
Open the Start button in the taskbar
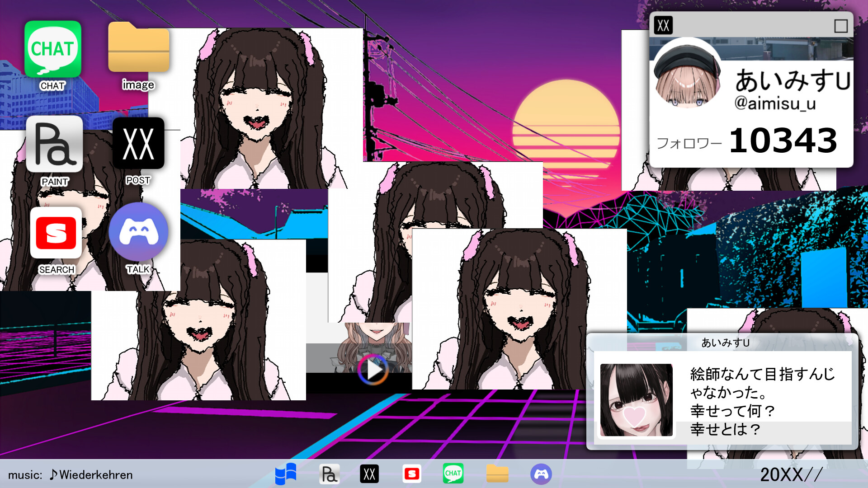tap(285, 474)
